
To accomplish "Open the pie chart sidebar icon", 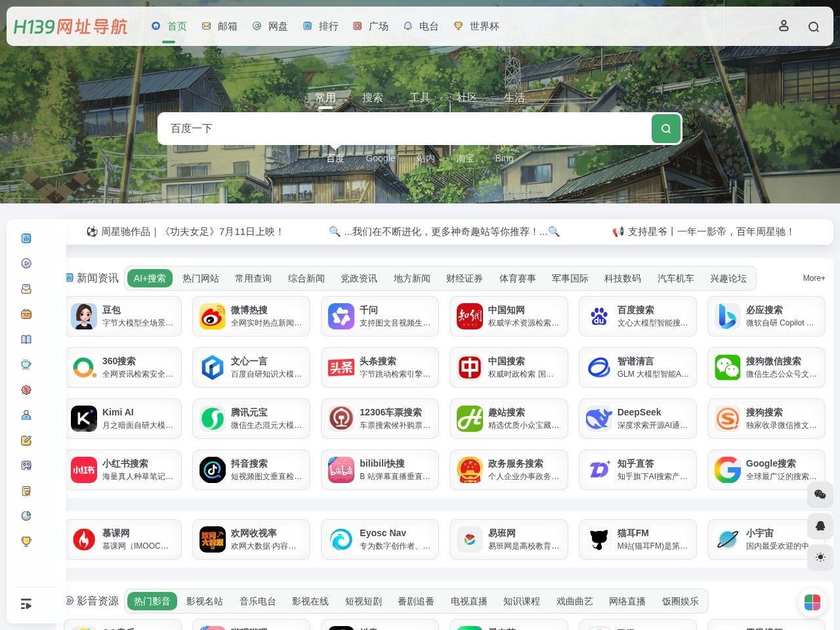I will point(26,516).
